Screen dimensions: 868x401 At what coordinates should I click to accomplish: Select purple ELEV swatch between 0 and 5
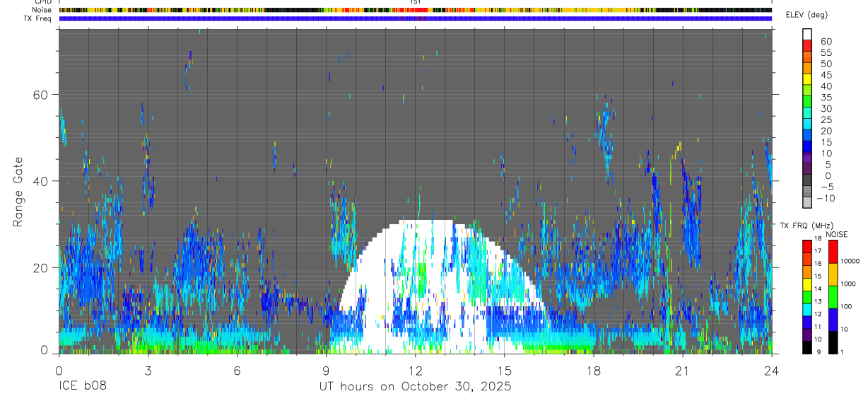807,169
